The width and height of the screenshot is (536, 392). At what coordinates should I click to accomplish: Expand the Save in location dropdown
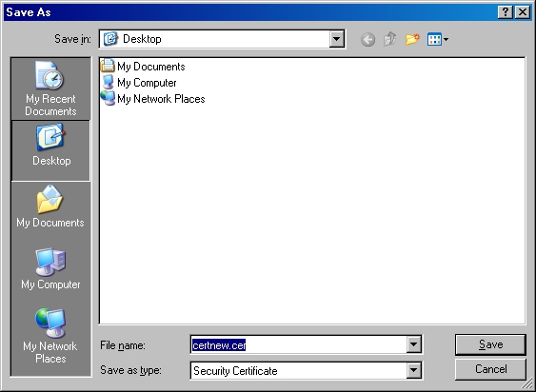(336, 39)
